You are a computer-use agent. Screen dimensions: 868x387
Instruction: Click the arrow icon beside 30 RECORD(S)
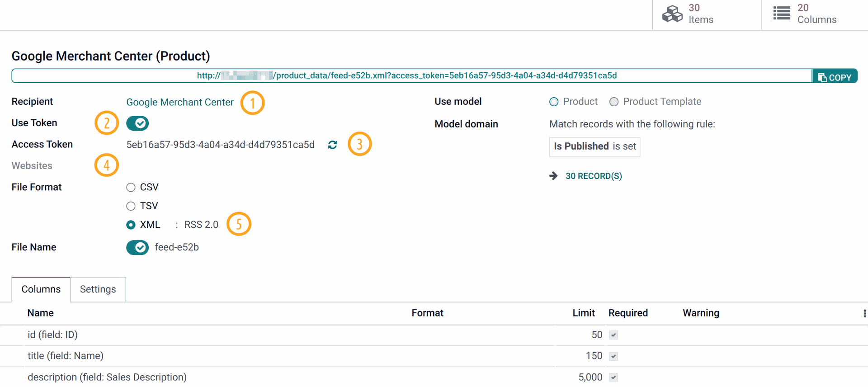[553, 176]
